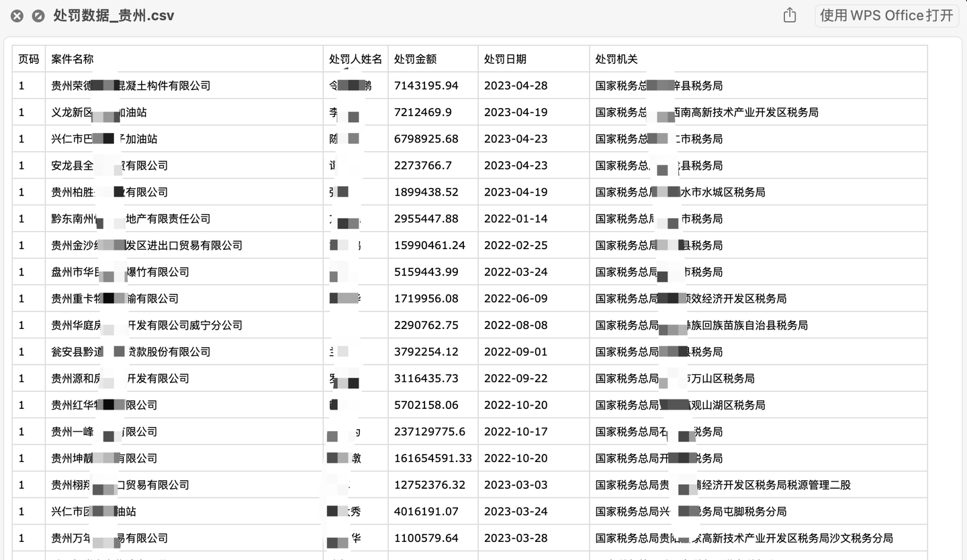Click date cell 2023-03-28
The width and height of the screenshot is (967, 560).
pos(534,538)
